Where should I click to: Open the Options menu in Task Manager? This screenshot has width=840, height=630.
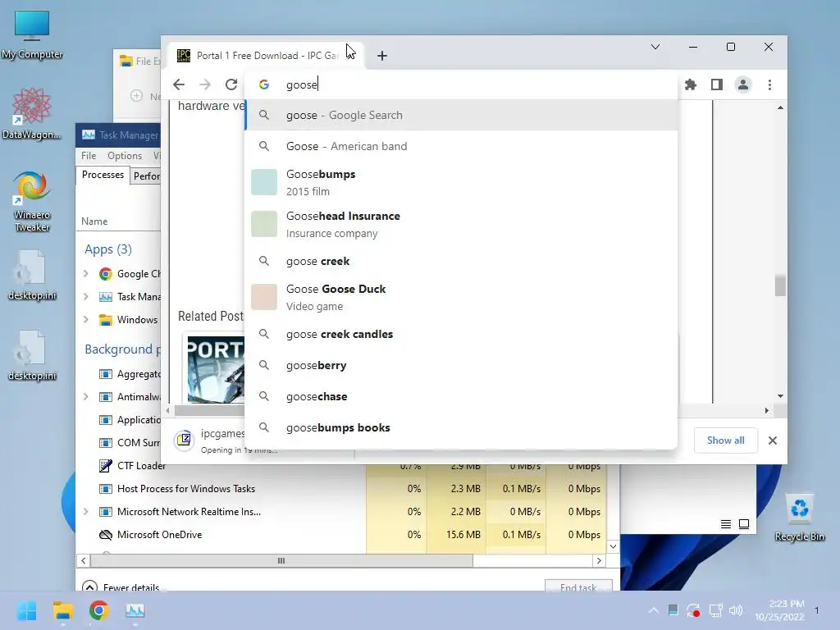tap(125, 156)
